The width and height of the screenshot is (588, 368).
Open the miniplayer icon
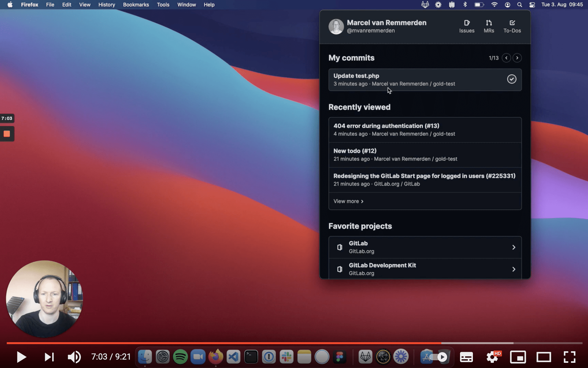tap(518, 357)
